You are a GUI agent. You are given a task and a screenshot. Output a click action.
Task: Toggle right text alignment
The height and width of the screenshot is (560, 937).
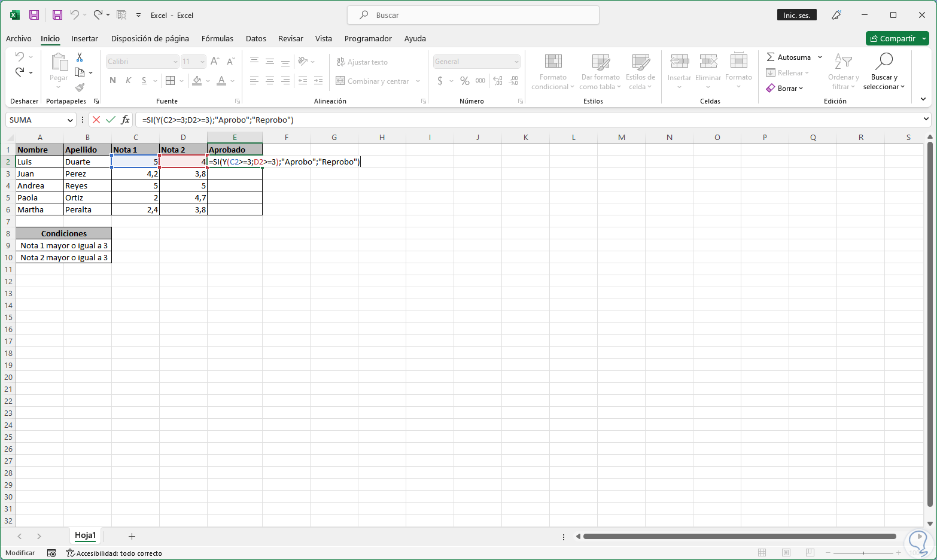click(x=285, y=81)
